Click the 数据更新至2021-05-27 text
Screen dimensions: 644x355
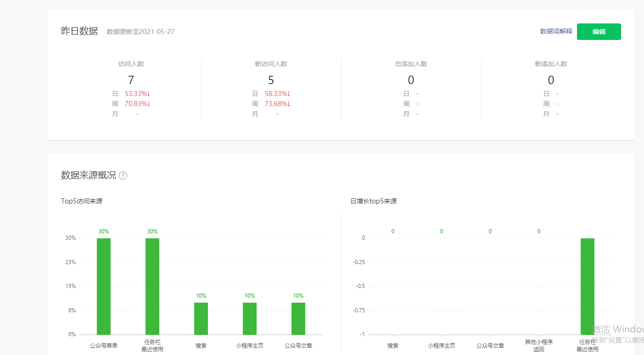point(140,32)
